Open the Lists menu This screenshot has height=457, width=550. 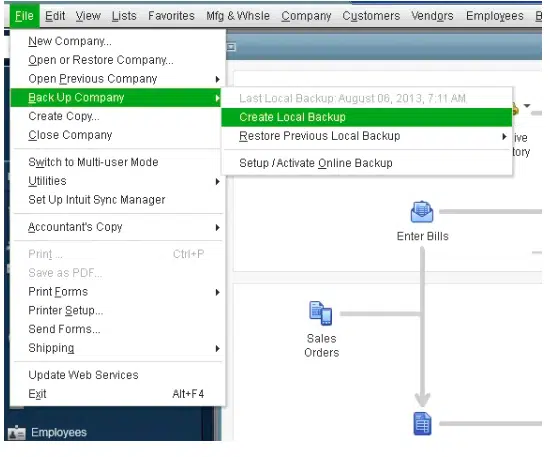coord(124,16)
